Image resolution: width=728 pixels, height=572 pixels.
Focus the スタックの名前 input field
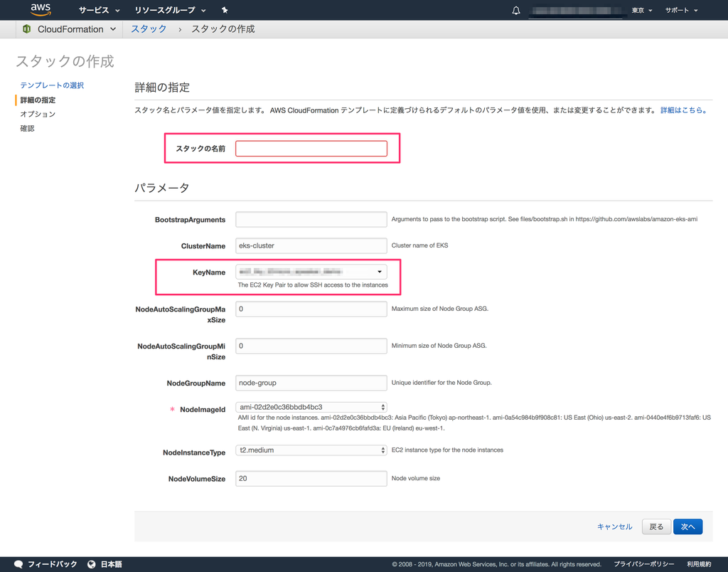pyautogui.click(x=311, y=149)
